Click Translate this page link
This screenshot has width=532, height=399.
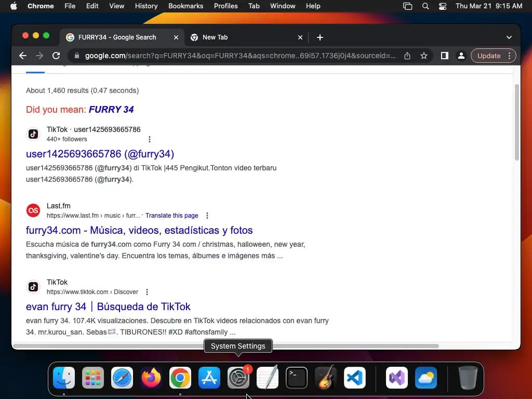171,216
